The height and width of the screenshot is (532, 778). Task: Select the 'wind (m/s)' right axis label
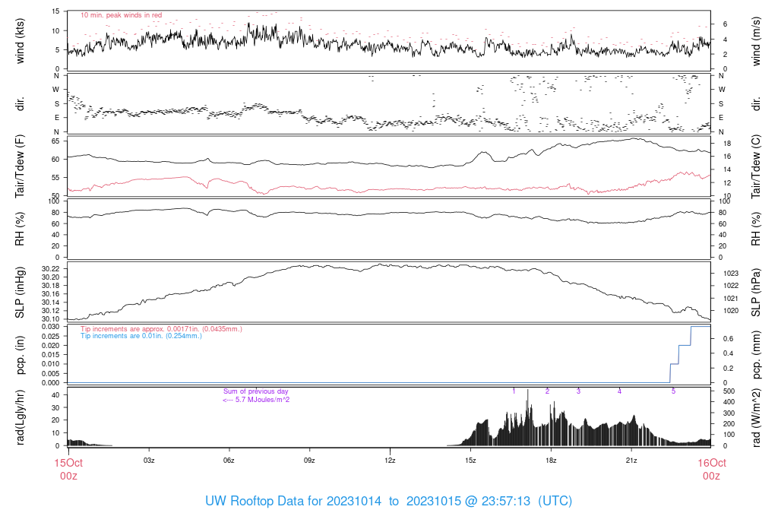(756, 40)
